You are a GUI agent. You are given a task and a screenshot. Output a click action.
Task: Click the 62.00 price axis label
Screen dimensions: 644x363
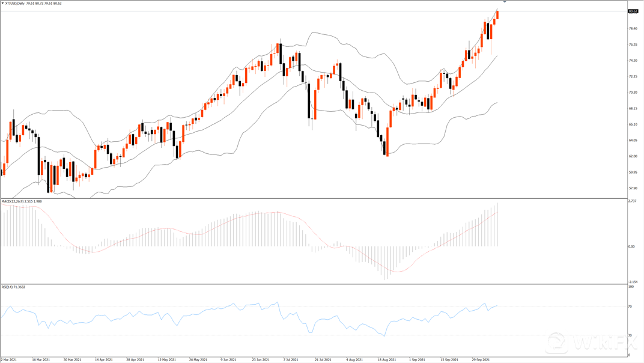(633, 156)
